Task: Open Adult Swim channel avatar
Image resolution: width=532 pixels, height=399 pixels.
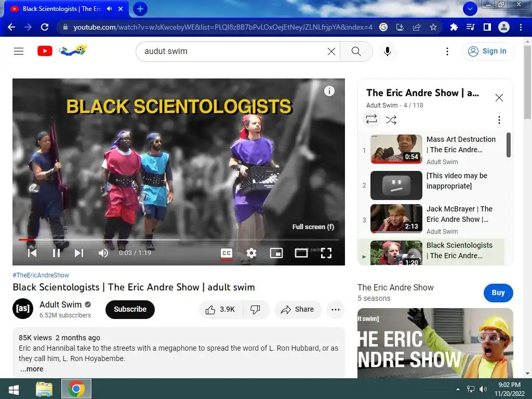Action: [23, 309]
